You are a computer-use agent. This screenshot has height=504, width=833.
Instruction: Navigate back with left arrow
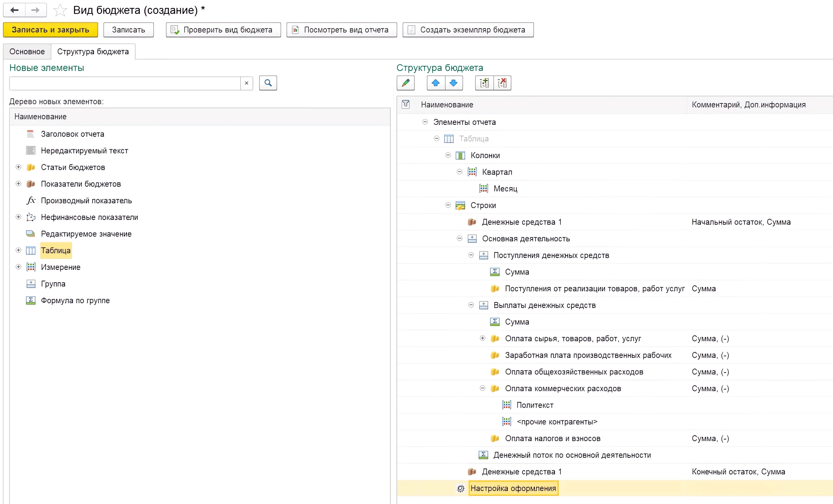tap(14, 10)
